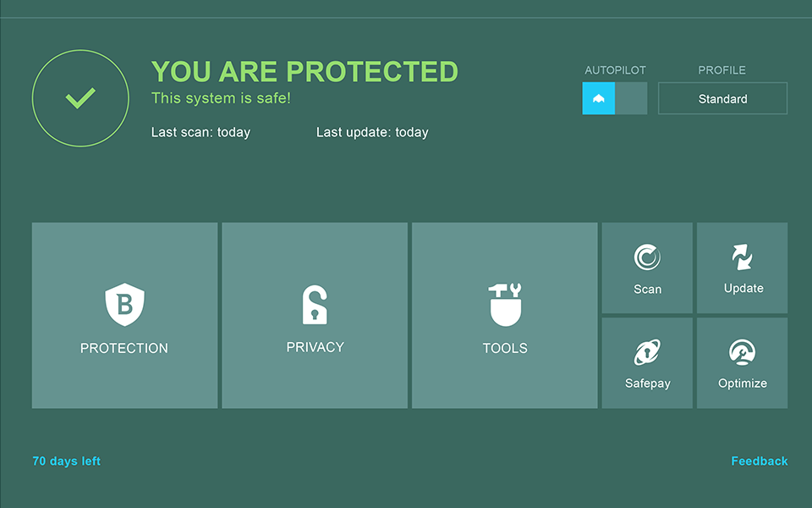Launch Safepay using its planet icon
812x508 pixels.
(647, 352)
